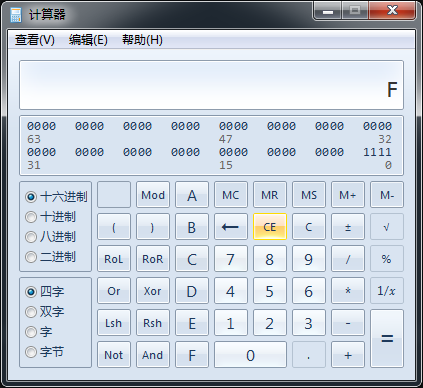Click the M+ memory add button

pos(348,195)
